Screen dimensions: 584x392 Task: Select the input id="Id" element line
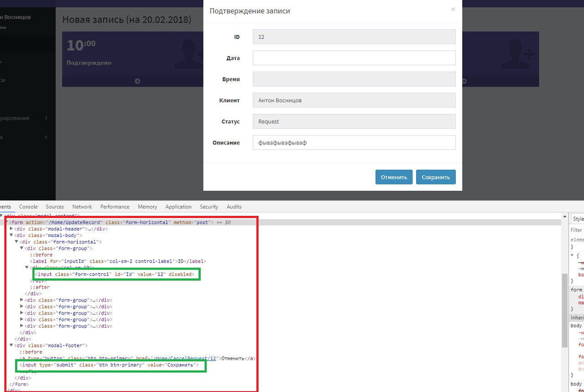[116, 275]
